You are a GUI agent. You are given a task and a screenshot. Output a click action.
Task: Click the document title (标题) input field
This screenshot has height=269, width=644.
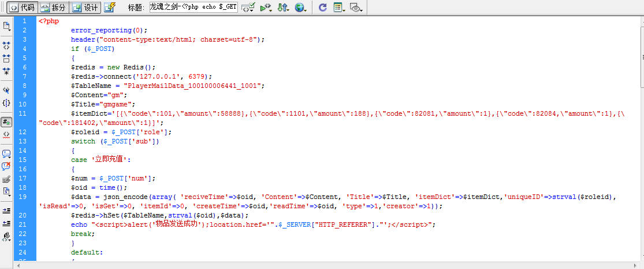[x=193, y=8]
